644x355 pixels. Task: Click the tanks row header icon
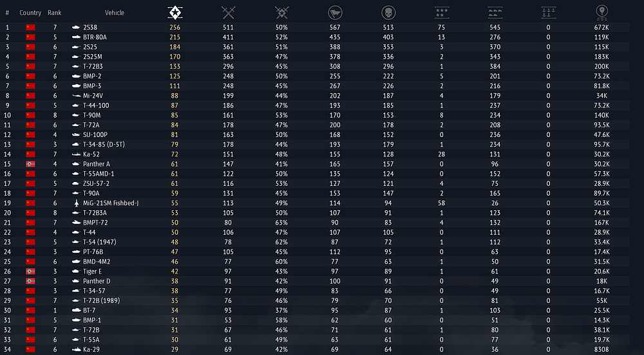495,12
